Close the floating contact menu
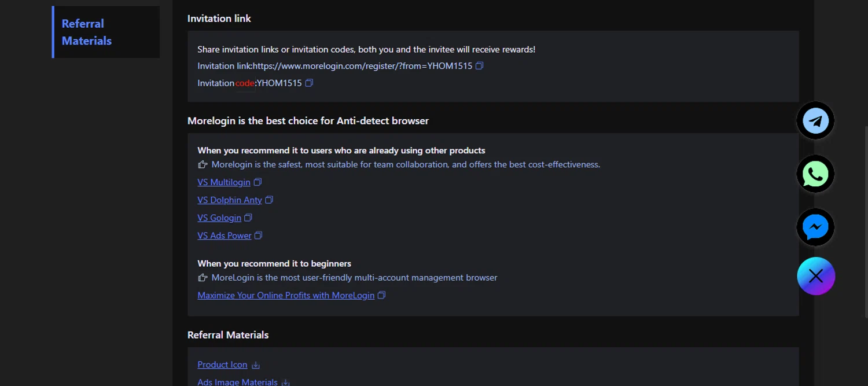Screen dimensions: 868x386 coord(815,276)
